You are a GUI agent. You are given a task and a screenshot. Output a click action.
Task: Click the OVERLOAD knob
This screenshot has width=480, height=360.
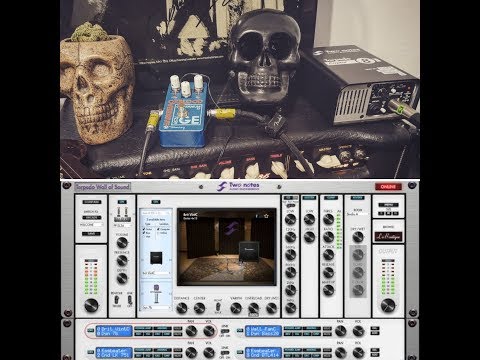pos(254,308)
